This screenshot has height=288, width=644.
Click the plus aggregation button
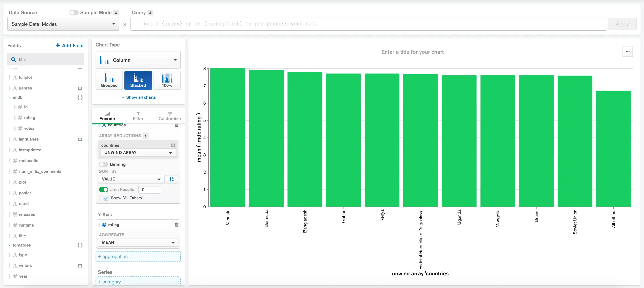click(138, 256)
